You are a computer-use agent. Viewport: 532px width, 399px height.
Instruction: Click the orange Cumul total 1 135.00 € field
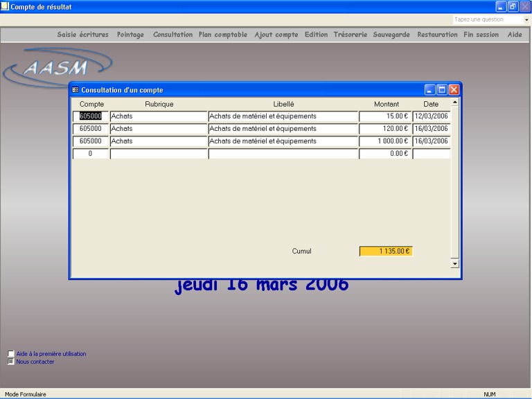click(x=386, y=251)
